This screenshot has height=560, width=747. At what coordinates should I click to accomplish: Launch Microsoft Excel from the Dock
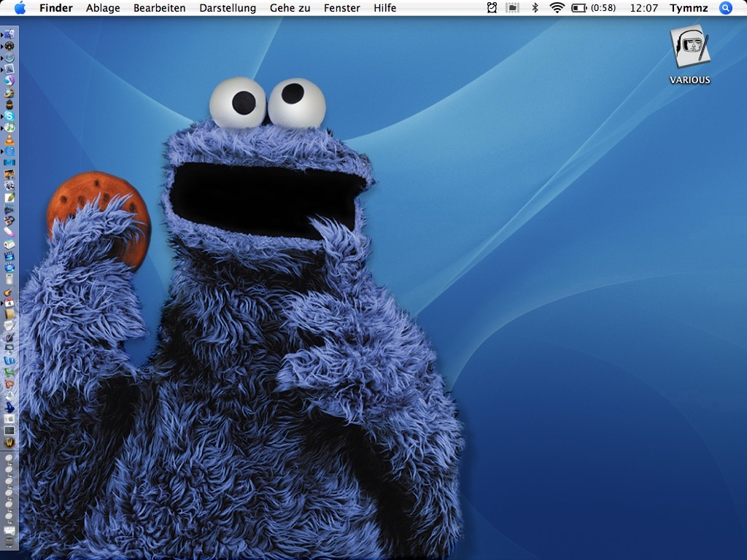click(x=9, y=373)
